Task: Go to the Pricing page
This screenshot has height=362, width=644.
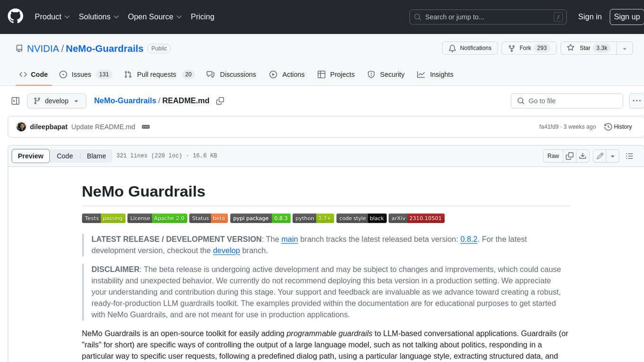Action: click(202, 17)
